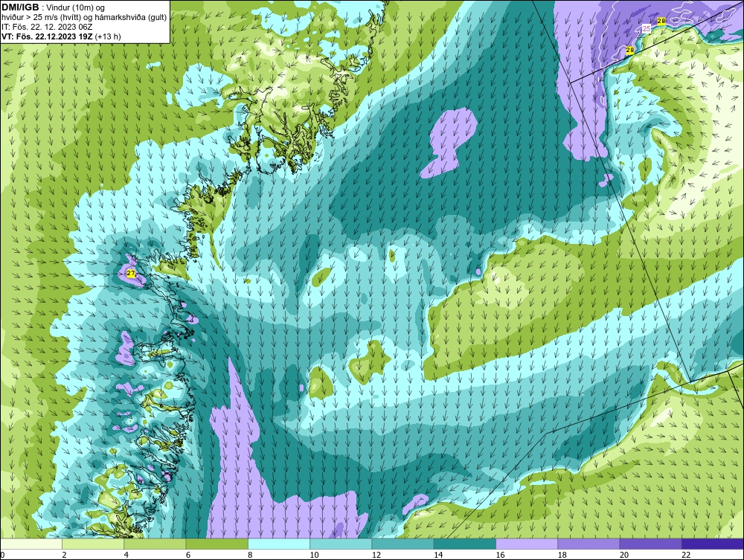Select the 10–12 m/s legend swatch

[341, 544]
